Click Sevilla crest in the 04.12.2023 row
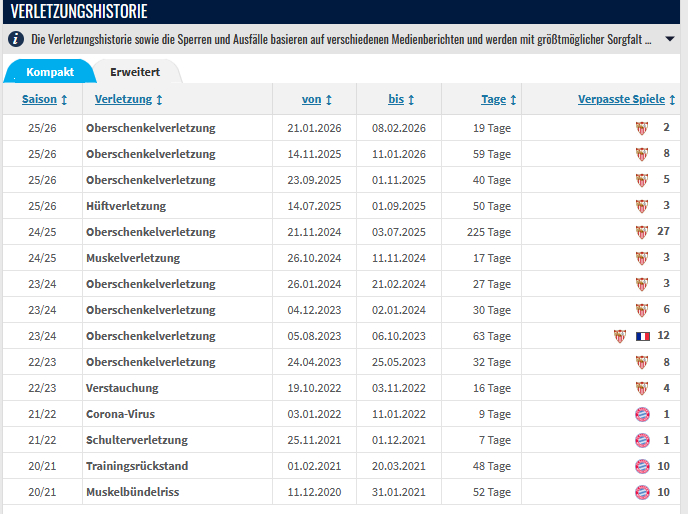 click(642, 310)
